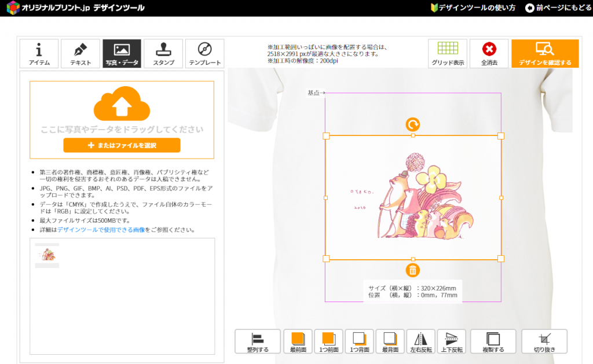The image size is (593, 364).
Task: Select the 写真・データ tab
Action: tap(122, 54)
